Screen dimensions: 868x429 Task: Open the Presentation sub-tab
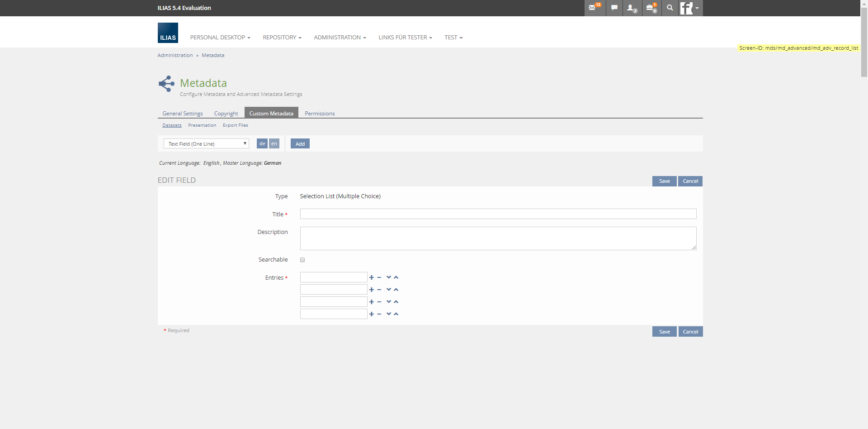click(x=202, y=125)
